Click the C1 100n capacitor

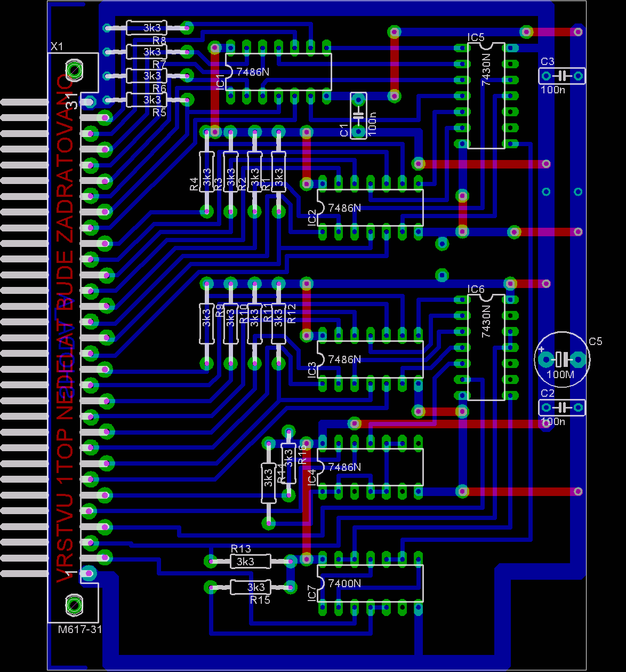(x=358, y=115)
